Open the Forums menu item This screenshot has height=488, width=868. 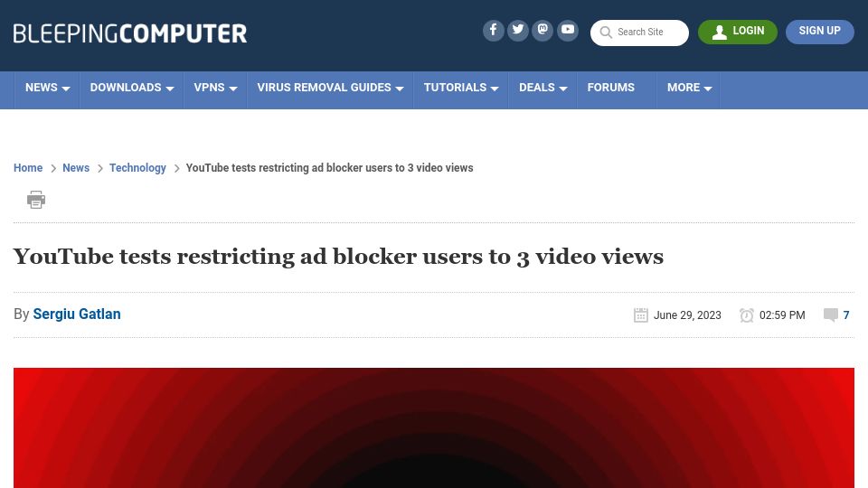point(611,88)
